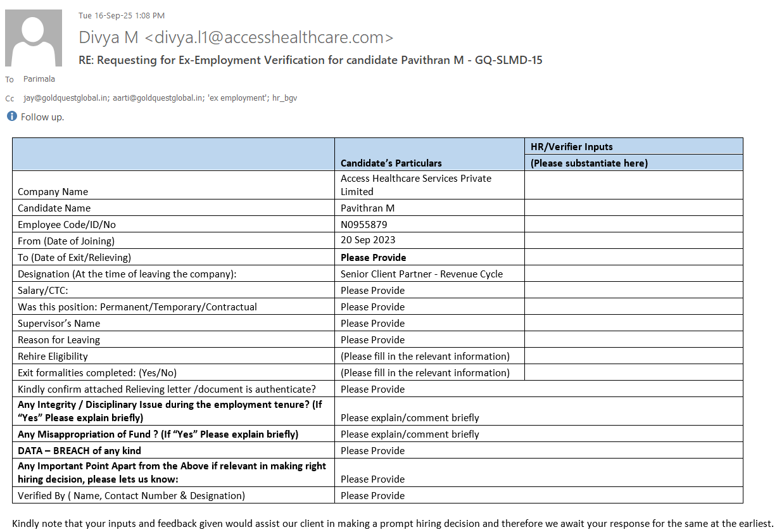Screen dimensions: 777x532
Task: Click the Any Important Point Apart label
Action: click(x=172, y=472)
